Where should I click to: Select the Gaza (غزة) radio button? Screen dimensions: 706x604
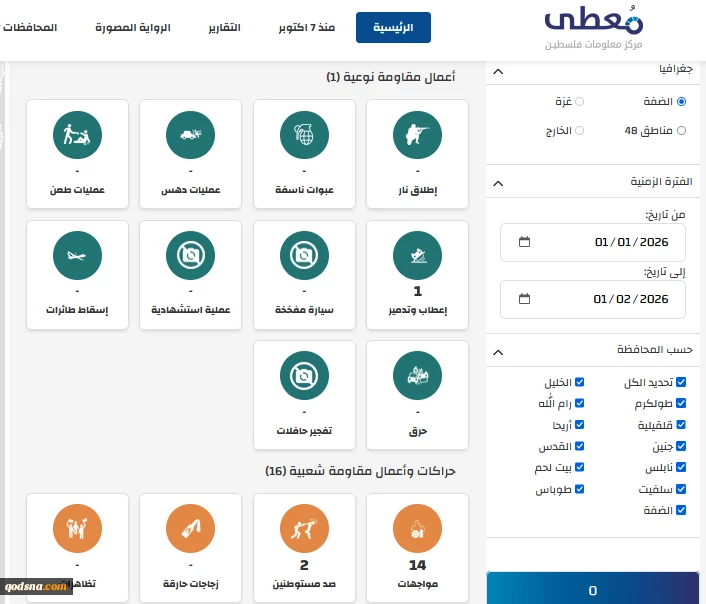pyautogui.click(x=580, y=101)
